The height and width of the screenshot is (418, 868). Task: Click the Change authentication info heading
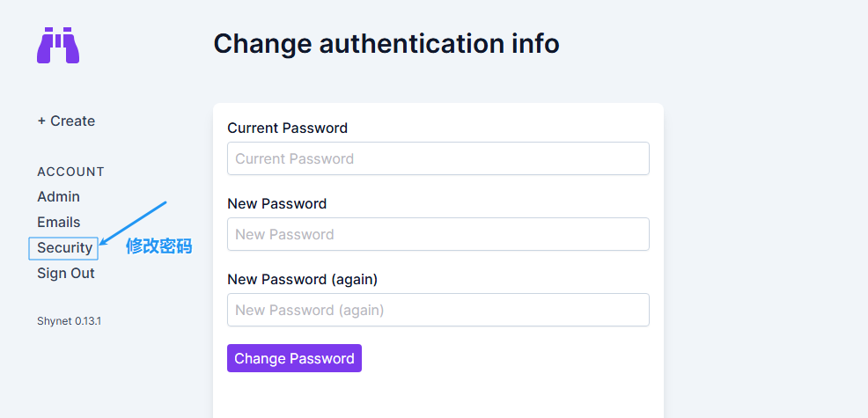386,44
